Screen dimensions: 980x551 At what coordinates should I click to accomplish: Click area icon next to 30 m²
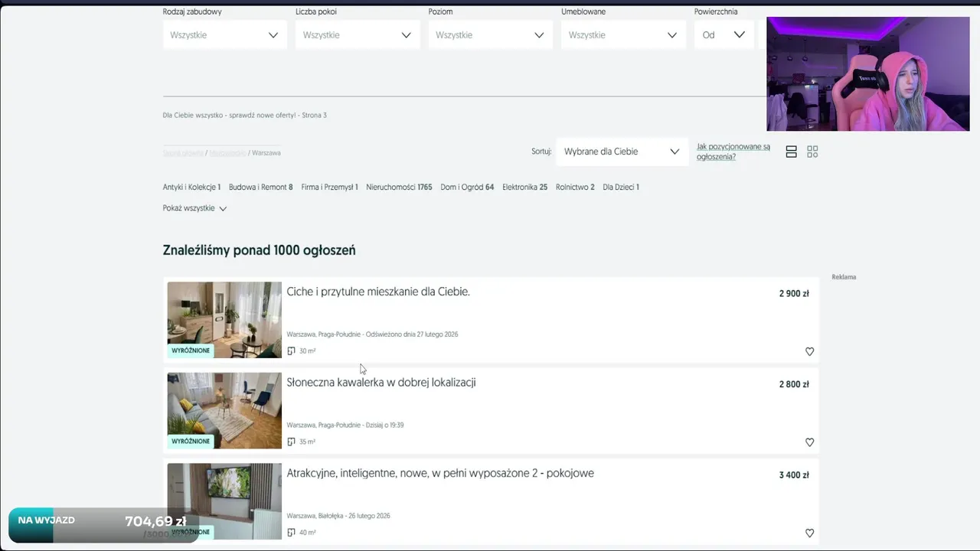[x=291, y=351]
